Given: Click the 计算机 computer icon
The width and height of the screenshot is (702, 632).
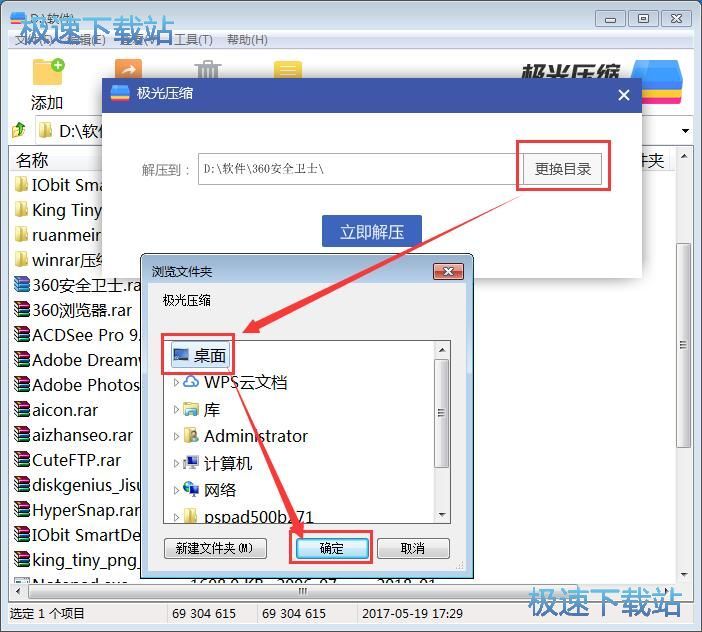Looking at the screenshot, I should (x=191, y=463).
